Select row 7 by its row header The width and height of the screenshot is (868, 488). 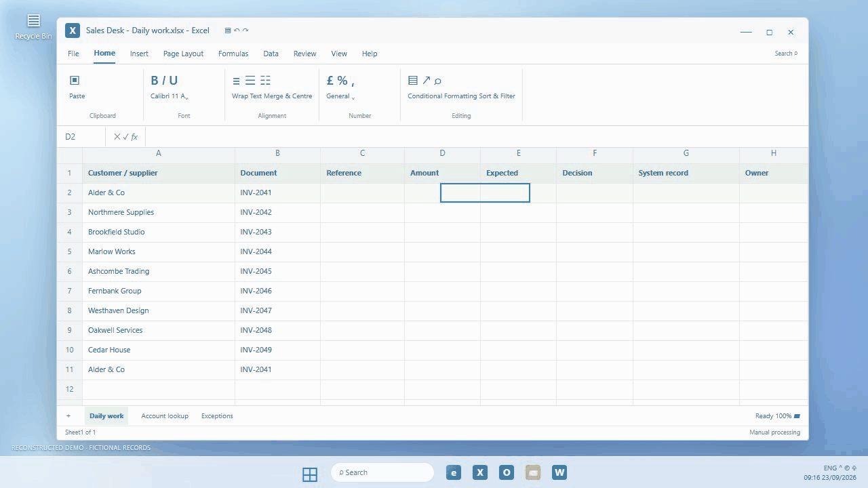click(x=69, y=291)
